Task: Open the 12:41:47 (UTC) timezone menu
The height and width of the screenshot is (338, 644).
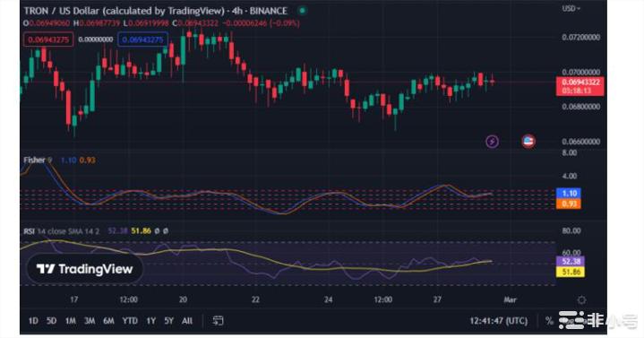Action: (499, 321)
